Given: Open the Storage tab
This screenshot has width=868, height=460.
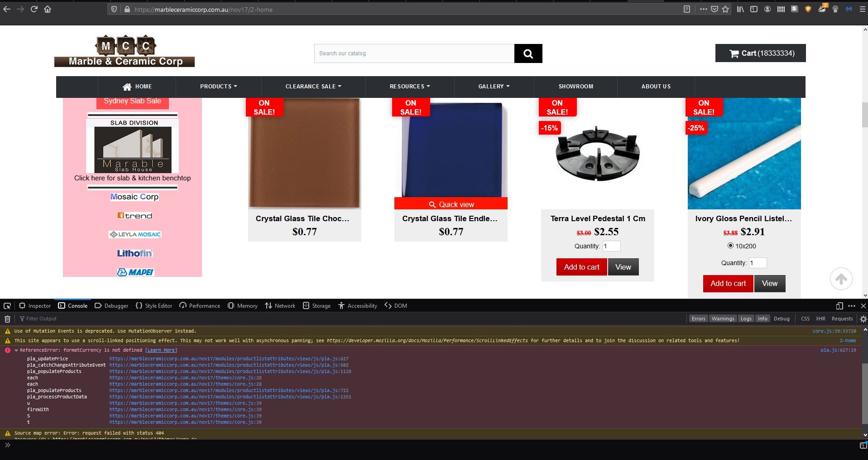Looking at the screenshot, I should click(317, 306).
